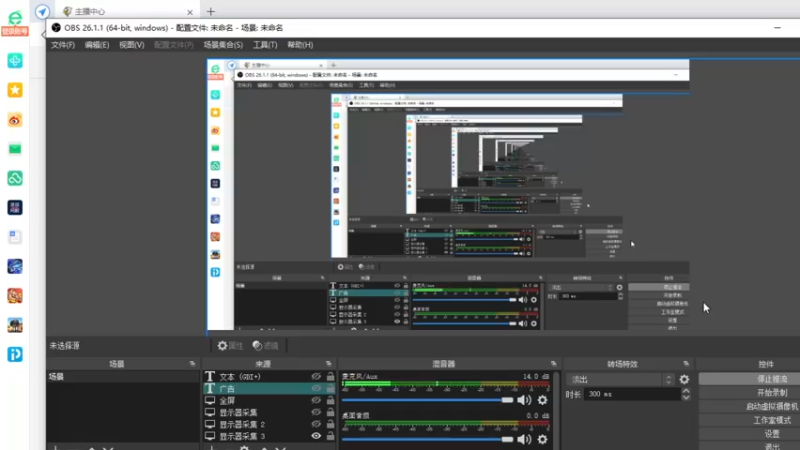This screenshot has height=450, width=800.
Task: Open the orange cartoon game icon
Action: pos(15,295)
